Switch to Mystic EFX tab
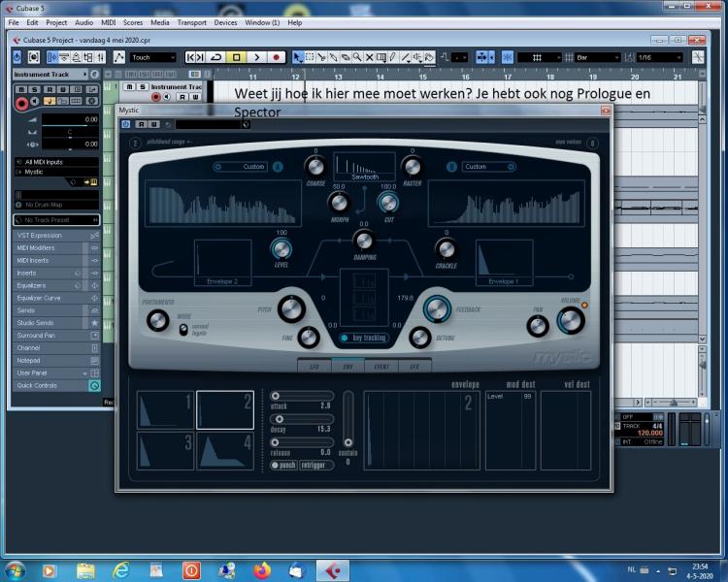The image size is (728, 582). pos(414,367)
